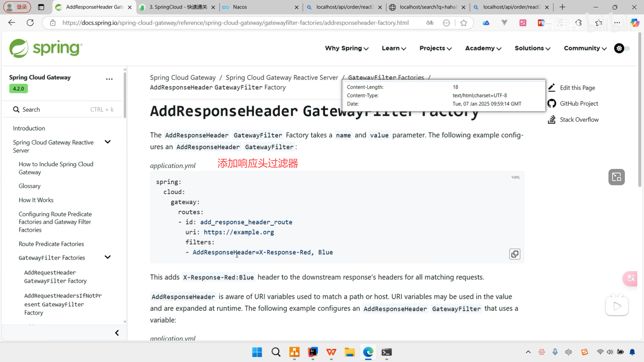The height and width of the screenshot is (362, 644).
Task: Add page to favorites with star icon
Action: point(464,23)
